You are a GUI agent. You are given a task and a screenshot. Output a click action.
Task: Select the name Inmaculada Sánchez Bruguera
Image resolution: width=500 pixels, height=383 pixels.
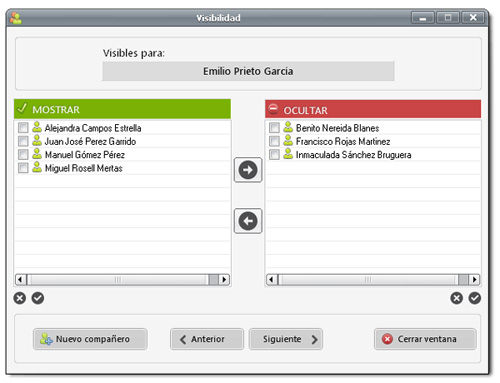point(354,155)
